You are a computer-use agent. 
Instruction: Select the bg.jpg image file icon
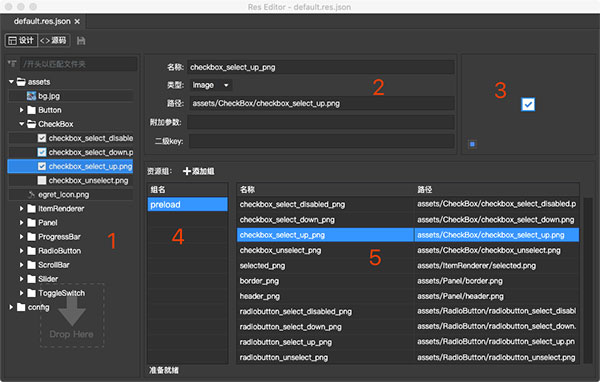[31, 96]
